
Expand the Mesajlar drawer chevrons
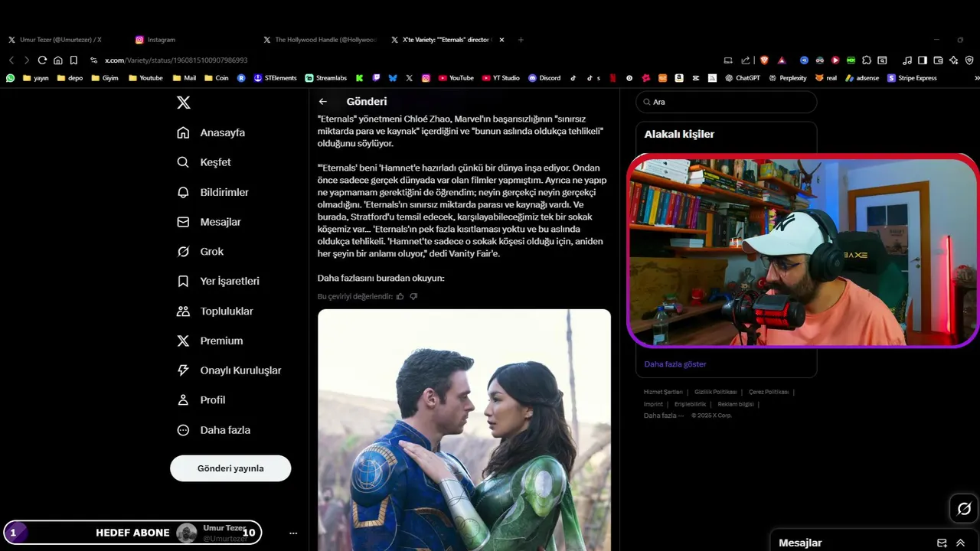click(960, 543)
